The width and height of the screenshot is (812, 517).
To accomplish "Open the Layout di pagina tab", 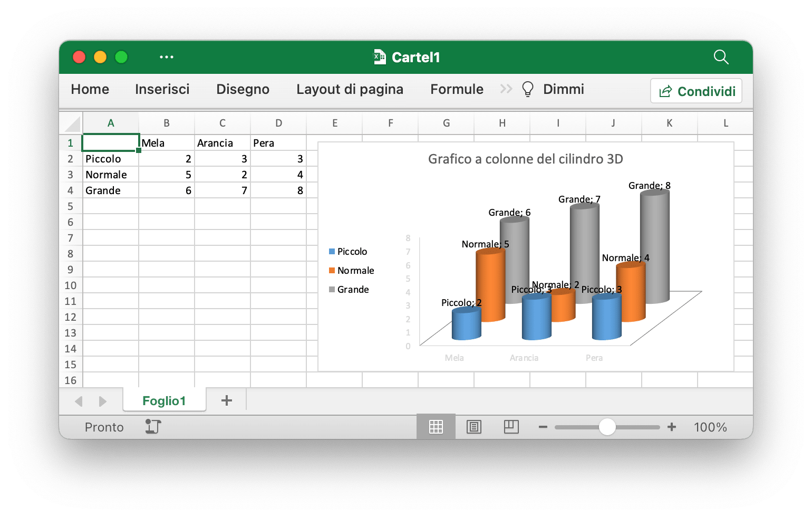I will pos(350,89).
